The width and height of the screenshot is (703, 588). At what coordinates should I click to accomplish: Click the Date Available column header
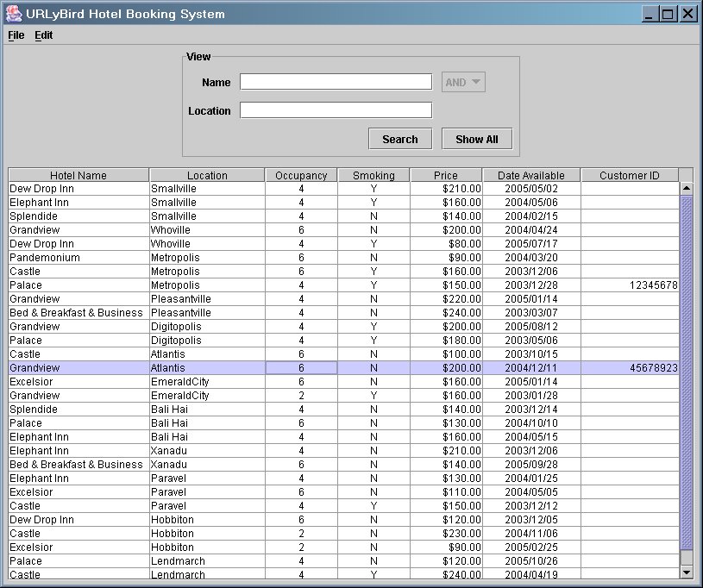point(531,175)
